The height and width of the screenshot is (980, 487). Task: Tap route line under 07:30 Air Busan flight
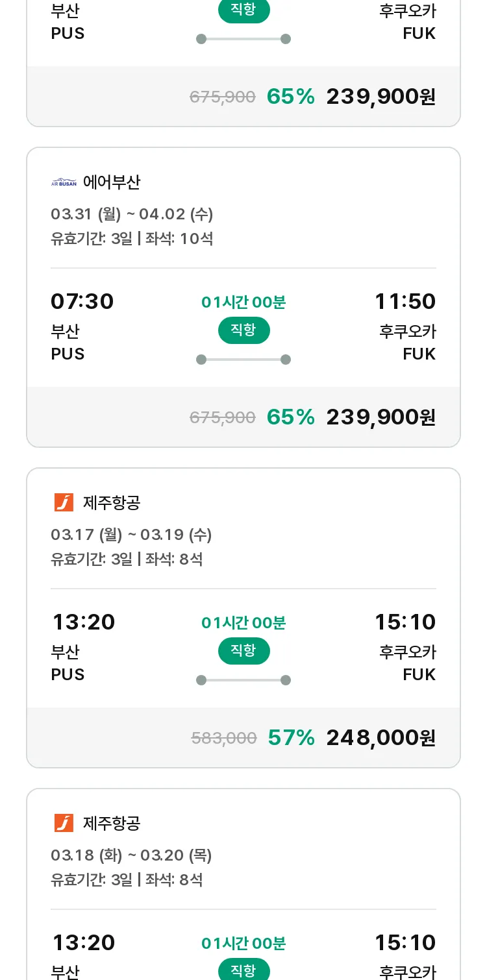coord(243,360)
